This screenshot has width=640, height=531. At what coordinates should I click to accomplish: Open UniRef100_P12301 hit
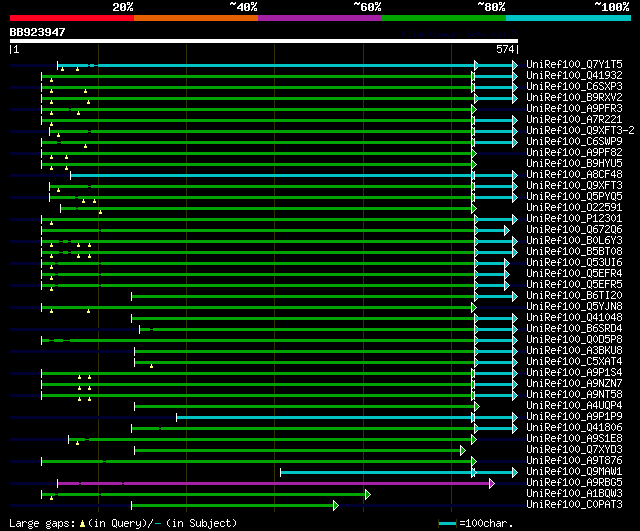point(574,219)
